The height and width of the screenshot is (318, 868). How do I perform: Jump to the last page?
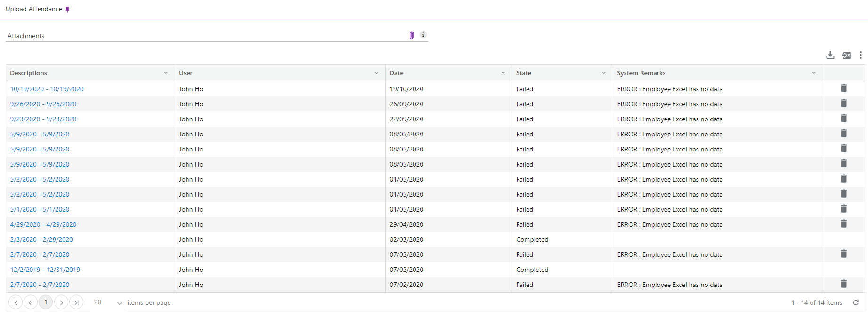tap(76, 302)
